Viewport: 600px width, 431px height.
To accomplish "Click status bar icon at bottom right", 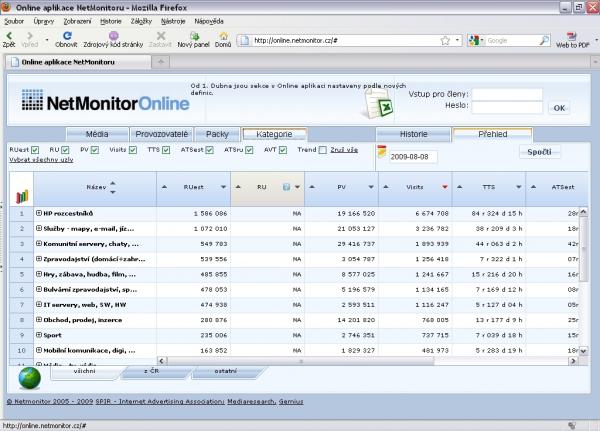I will coord(572,425).
